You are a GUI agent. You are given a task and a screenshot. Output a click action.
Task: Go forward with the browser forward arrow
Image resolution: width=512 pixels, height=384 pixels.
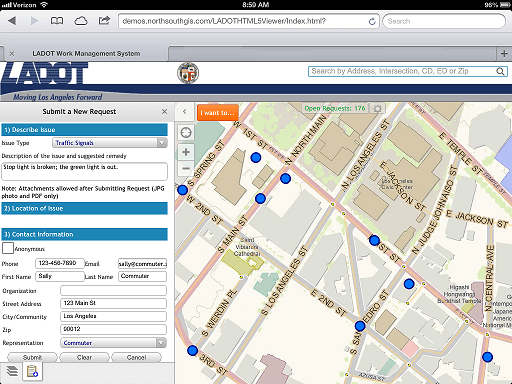(x=34, y=21)
